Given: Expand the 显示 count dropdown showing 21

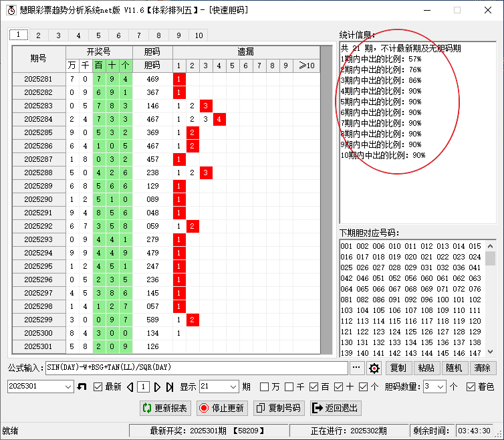Looking at the screenshot, I should (233, 387).
